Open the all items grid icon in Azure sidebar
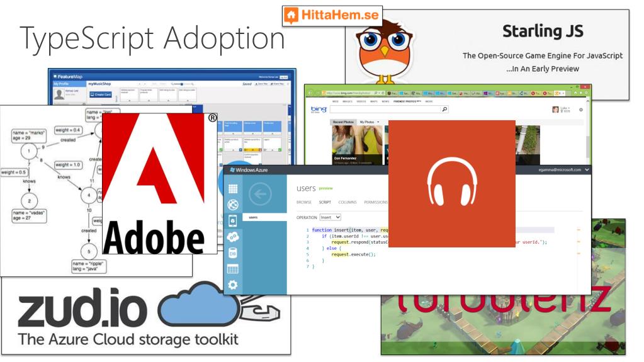The image size is (644, 362). 233,189
